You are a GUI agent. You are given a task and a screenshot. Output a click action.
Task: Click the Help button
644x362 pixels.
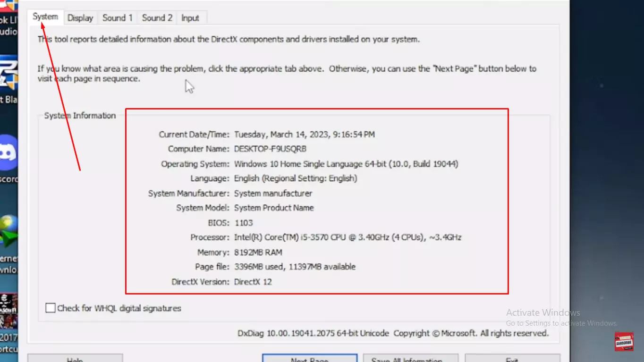coord(75,358)
